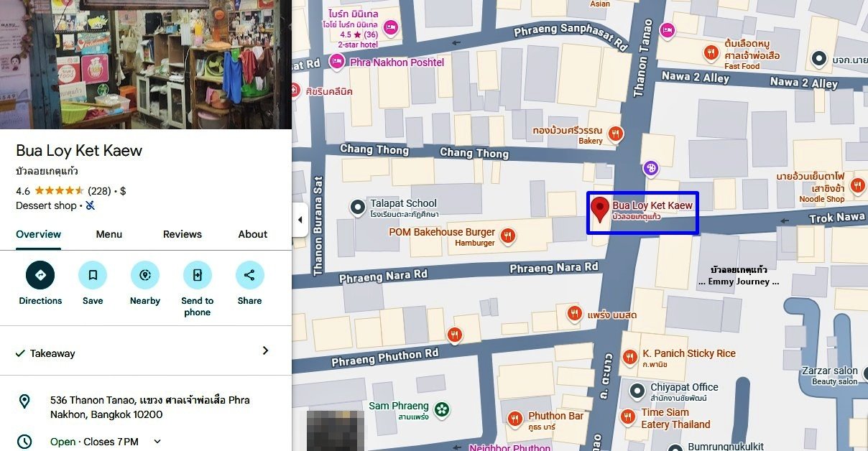This screenshot has height=451, width=868.
Task: Select POM Bakehouse Burger restaurant marker
Action: 508,236
